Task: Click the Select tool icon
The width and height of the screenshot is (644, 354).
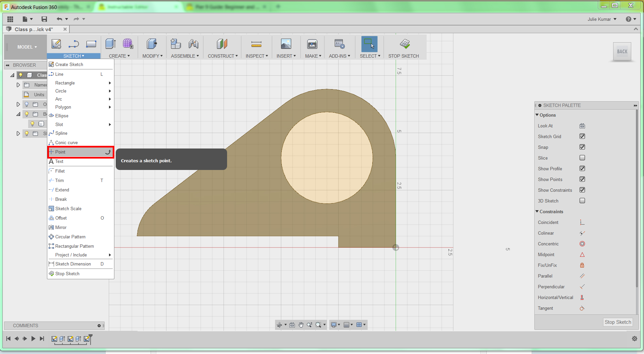Action: 369,44
